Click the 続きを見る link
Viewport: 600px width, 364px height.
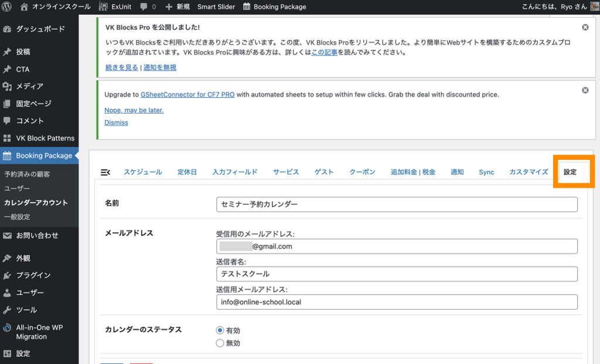[x=121, y=67]
